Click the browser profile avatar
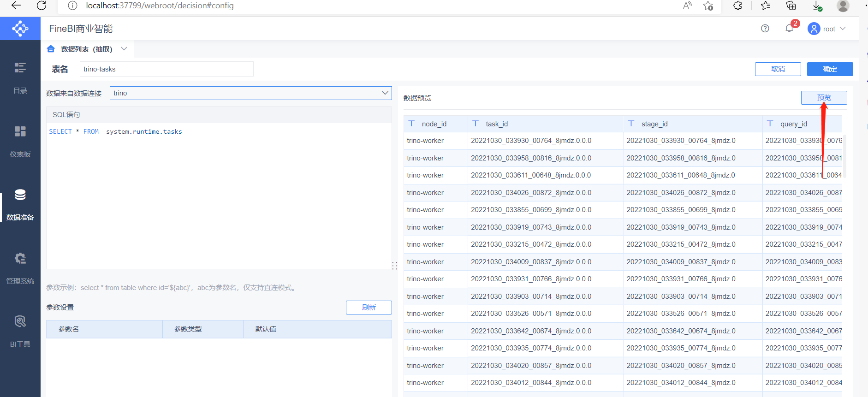This screenshot has height=397, width=868. point(843,6)
